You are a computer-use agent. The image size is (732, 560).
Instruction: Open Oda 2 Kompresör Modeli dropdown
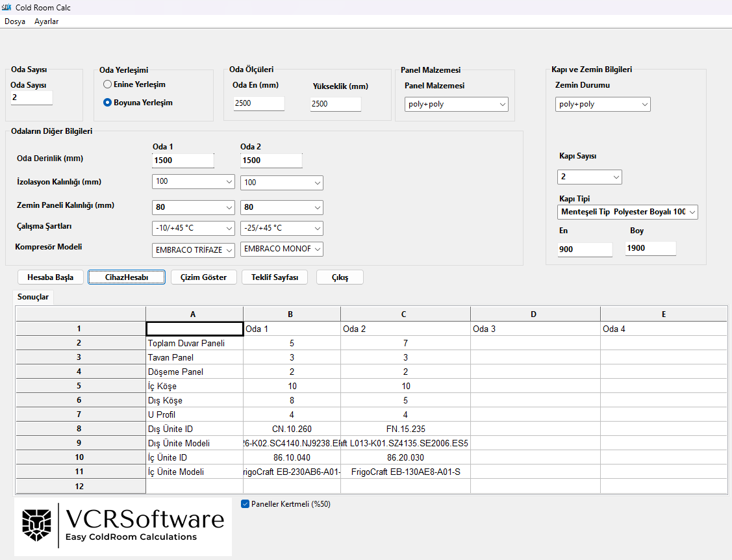(281, 249)
